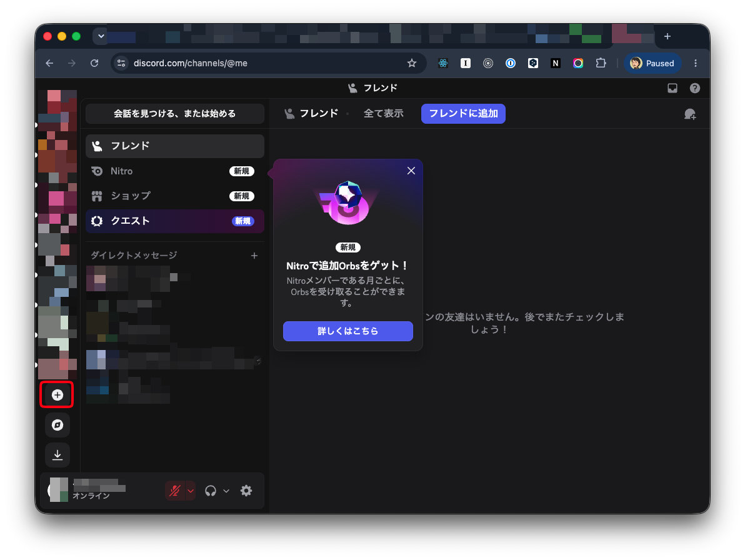Open the Discord inbox icon
The width and height of the screenshot is (745, 560).
[x=672, y=88]
